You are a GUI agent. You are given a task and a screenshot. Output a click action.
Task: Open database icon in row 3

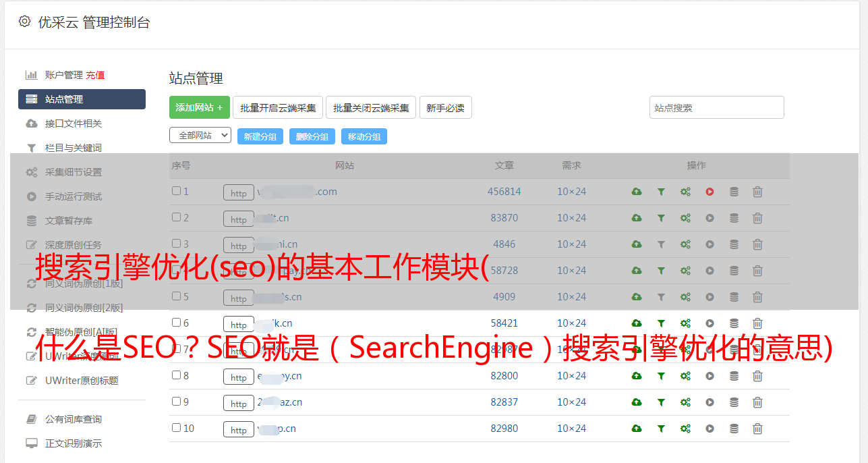point(734,244)
